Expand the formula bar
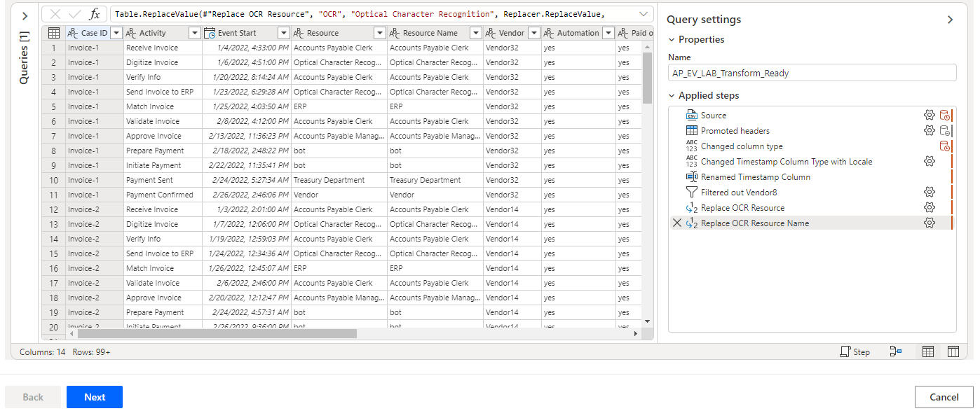The image size is (980, 418). point(644,14)
